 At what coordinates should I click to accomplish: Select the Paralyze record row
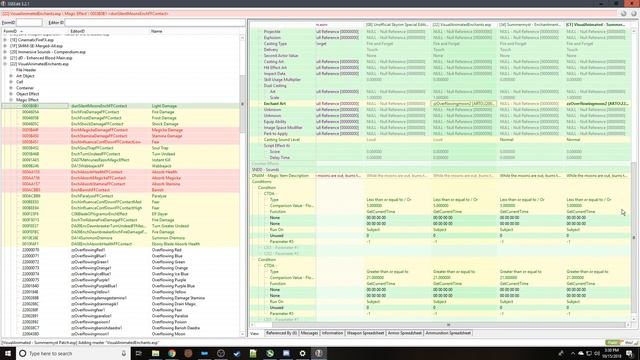121,196
